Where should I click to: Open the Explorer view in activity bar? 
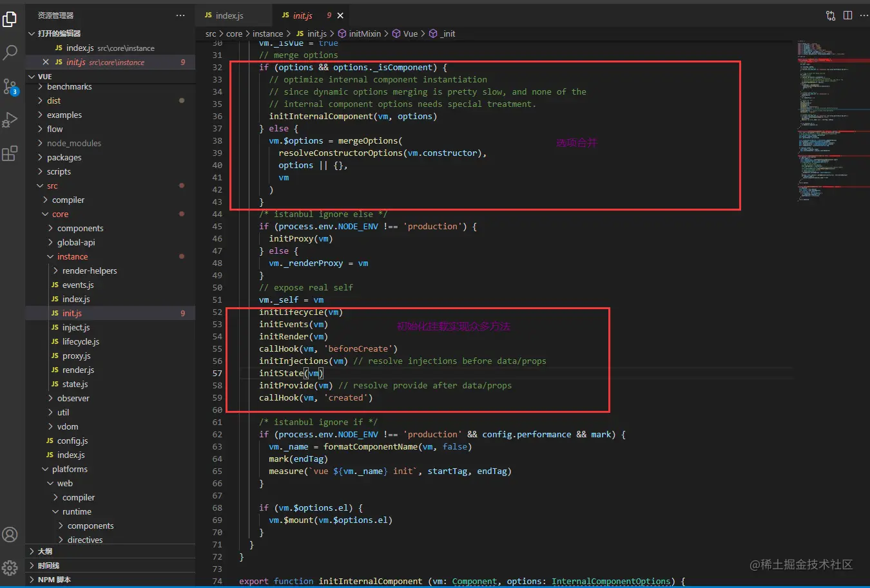10,19
